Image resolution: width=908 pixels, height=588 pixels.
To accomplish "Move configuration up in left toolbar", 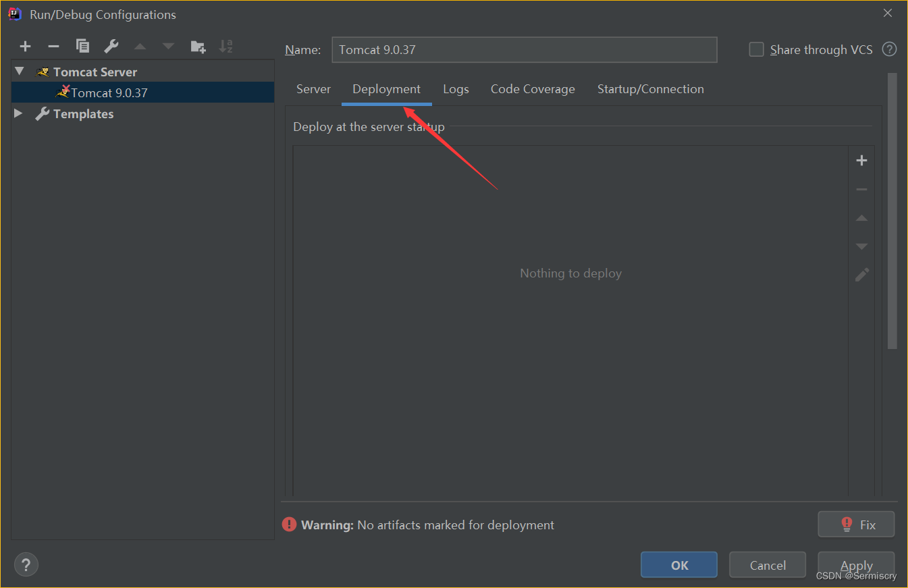I will (x=140, y=47).
